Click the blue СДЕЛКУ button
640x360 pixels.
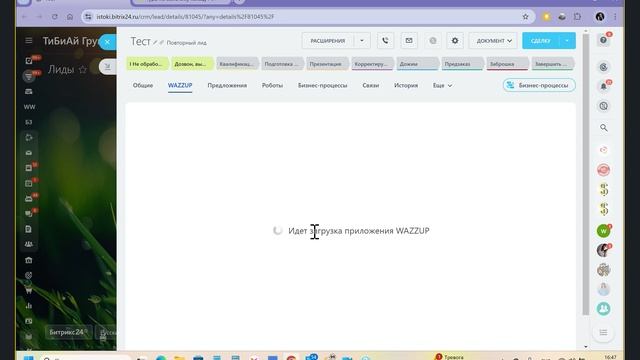click(x=540, y=40)
